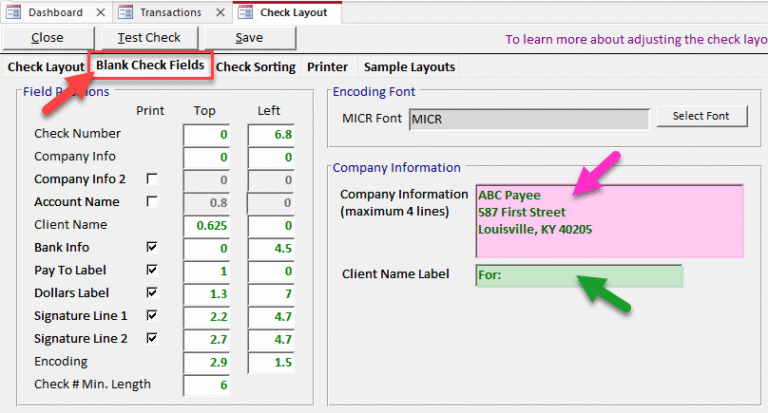Image resolution: width=768 pixels, height=413 pixels.
Task: Click Encoding Left field 1.5
Action: click(x=271, y=363)
